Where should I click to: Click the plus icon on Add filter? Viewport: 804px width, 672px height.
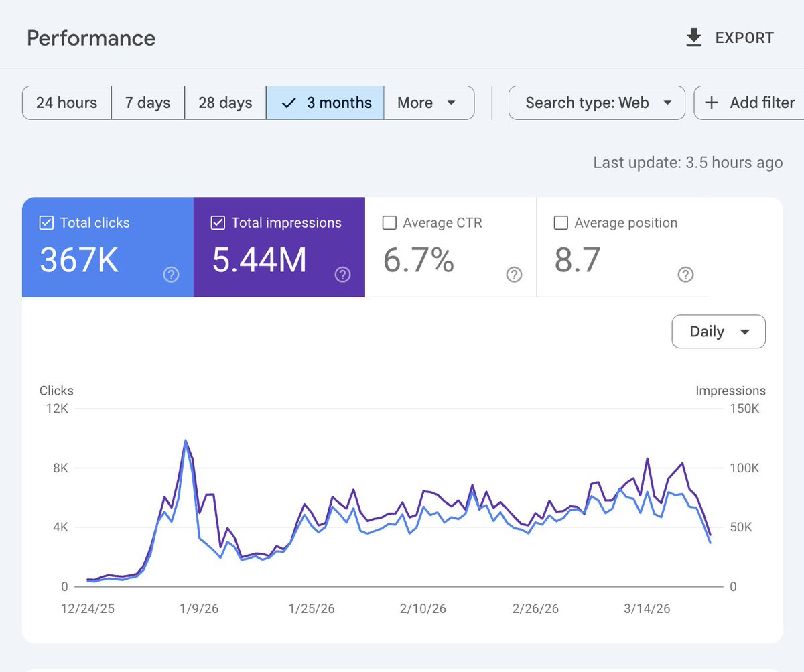coord(712,103)
